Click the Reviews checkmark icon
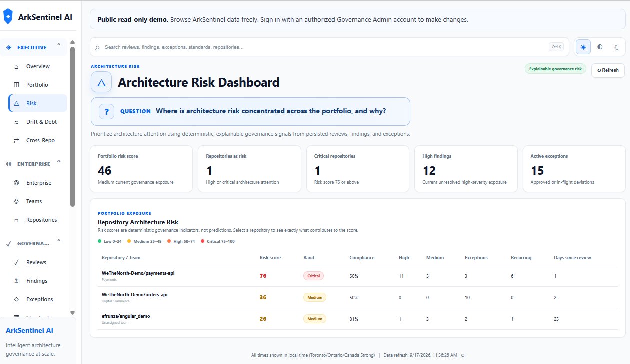The width and height of the screenshot is (630, 364). coord(16,262)
